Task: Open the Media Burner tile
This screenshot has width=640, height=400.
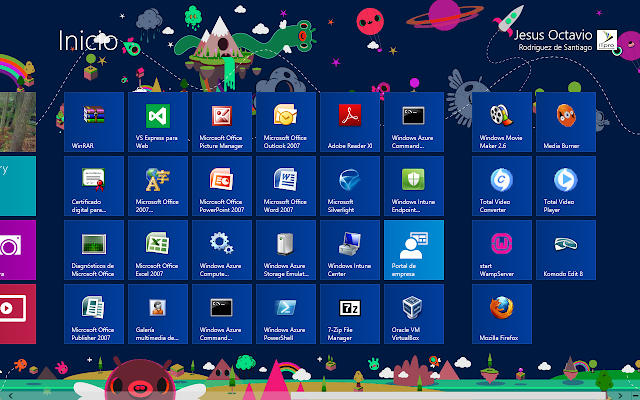Action: 566,122
